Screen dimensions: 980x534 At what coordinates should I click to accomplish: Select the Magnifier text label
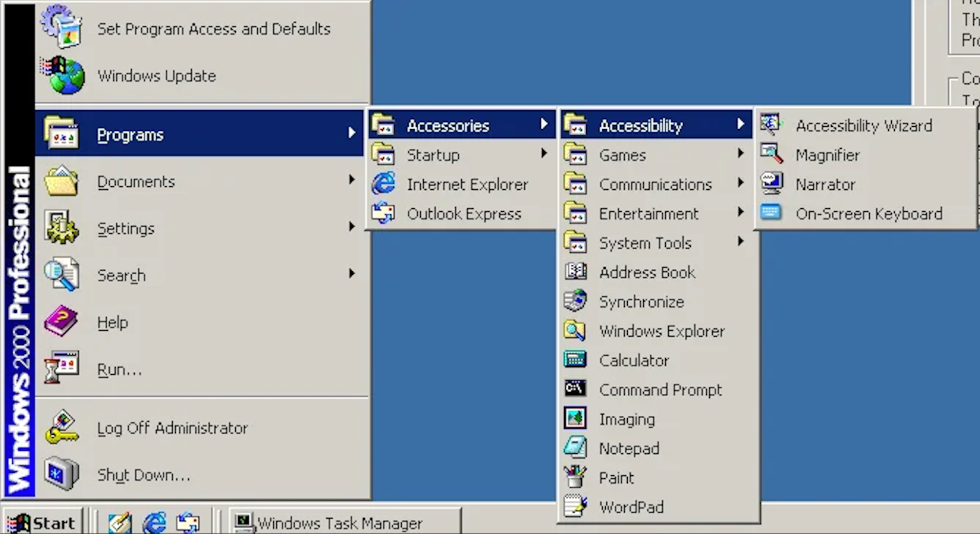click(x=827, y=155)
